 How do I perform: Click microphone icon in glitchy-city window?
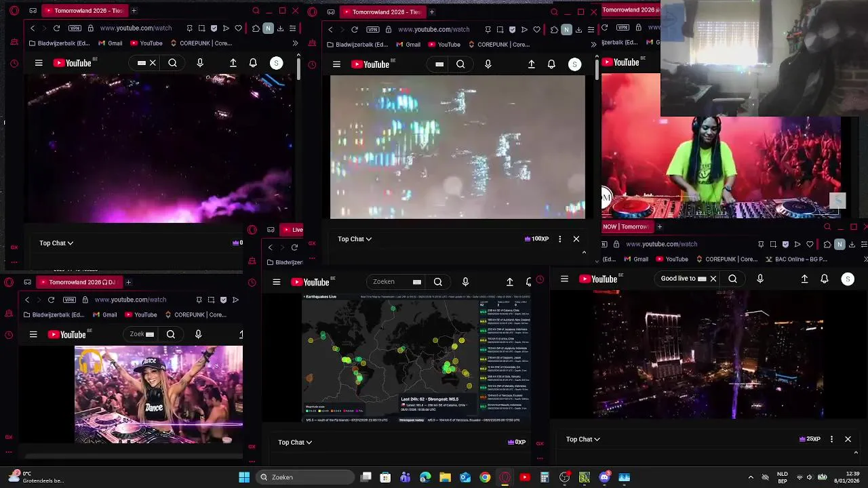click(x=488, y=64)
